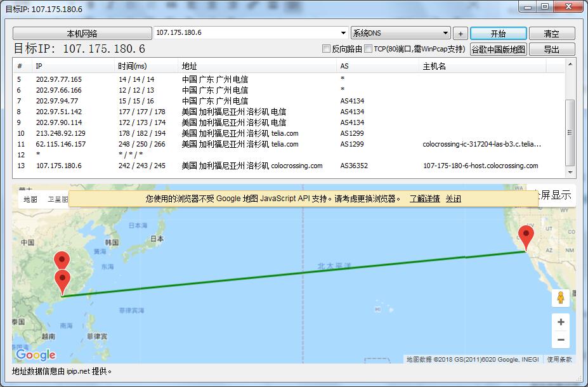The height and width of the screenshot is (387, 588).
Task: Switch to the 地图 map type tab
Action: 30,199
